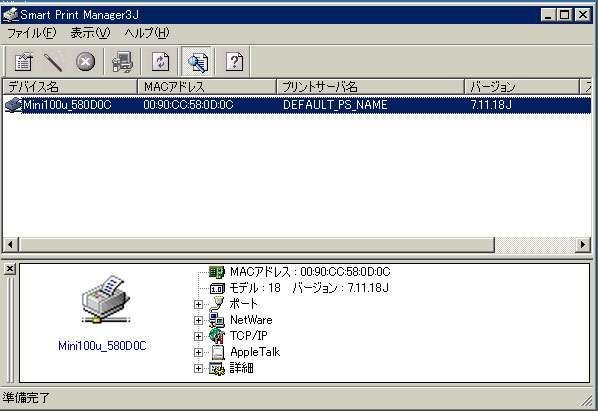The height and width of the screenshot is (411, 598).
Task: Click the horizontal scrollbar right arrow
Action: [583, 244]
